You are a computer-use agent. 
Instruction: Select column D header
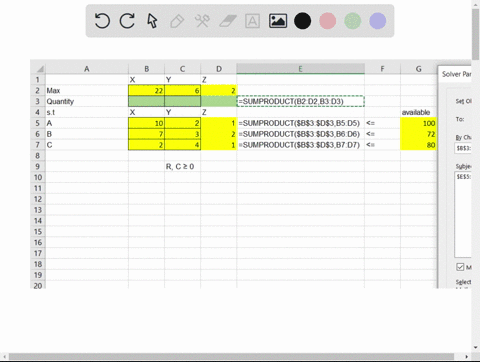pyautogui.click(x=219, y=69)
